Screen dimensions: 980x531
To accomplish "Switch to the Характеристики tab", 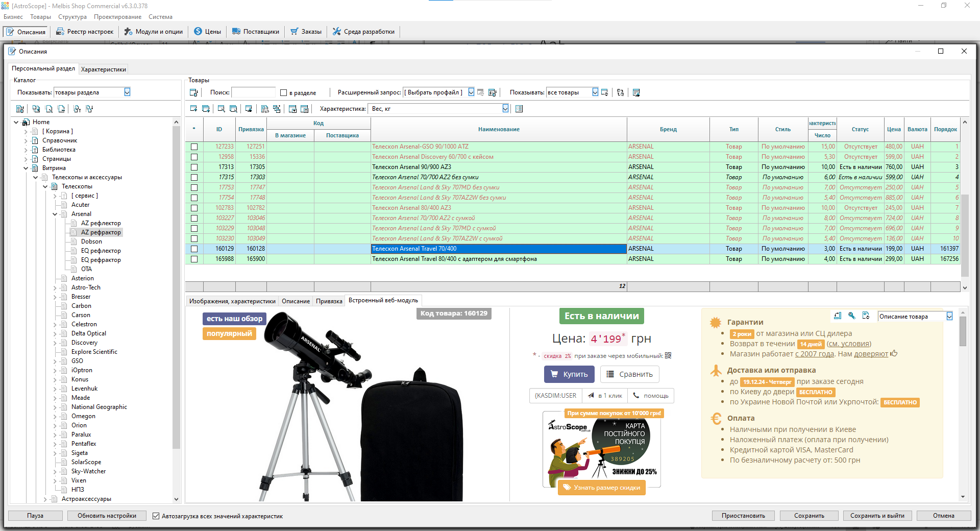I will (104, 69).
